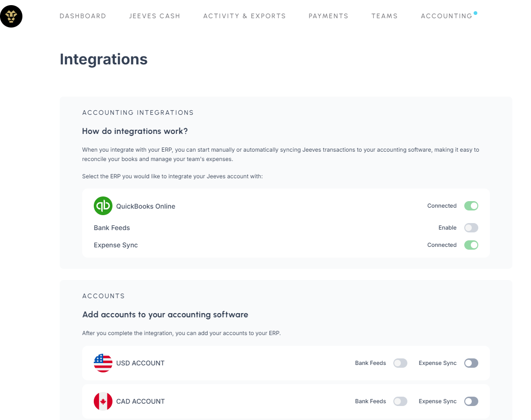Open the Dashboard page
The height and width of the screenshot is (420, 531).
click(x=83, y=16)
